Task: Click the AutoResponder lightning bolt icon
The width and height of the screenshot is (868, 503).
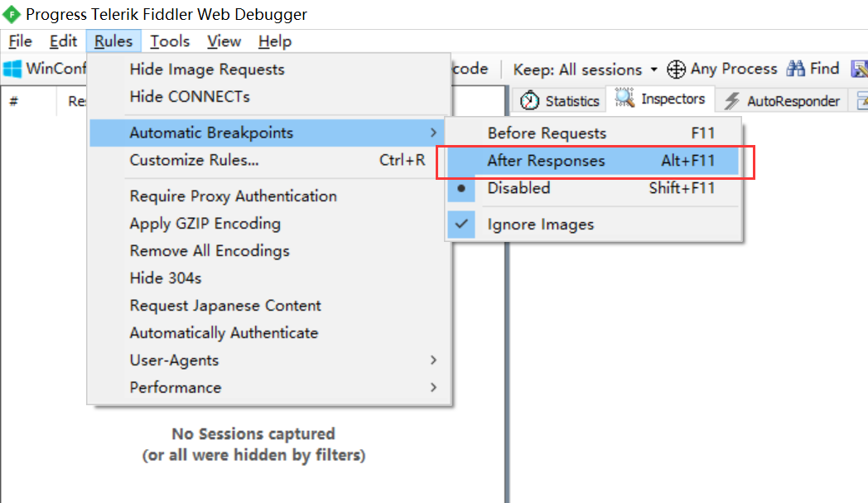Action: [x=732, y=101]
